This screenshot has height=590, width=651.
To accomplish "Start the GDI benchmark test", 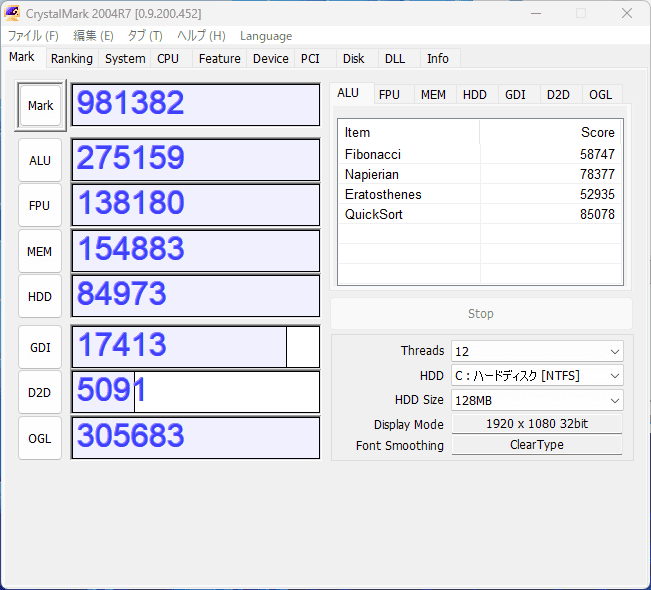I will coord(40,347).
